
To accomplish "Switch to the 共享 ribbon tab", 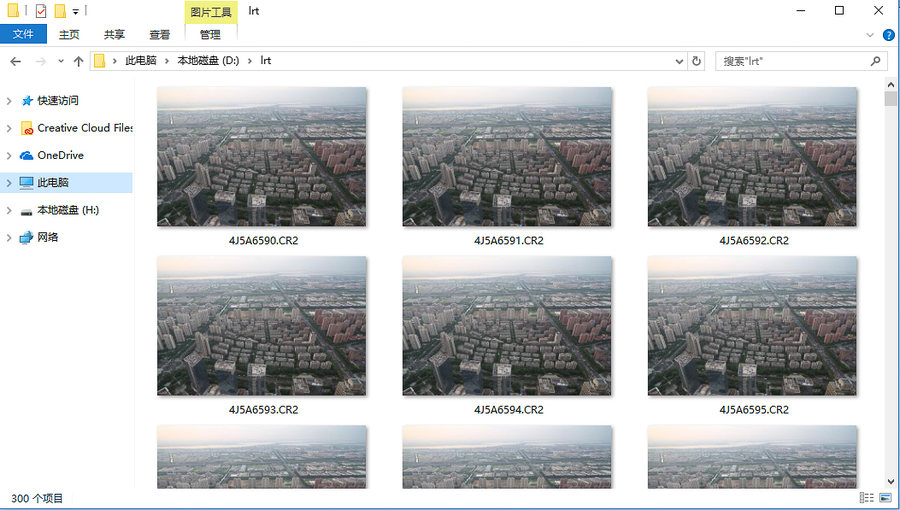I will point(114,34).
